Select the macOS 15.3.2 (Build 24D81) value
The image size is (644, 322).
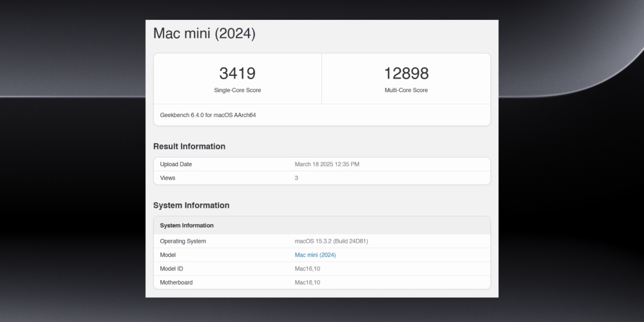click(x=331, y=241)
